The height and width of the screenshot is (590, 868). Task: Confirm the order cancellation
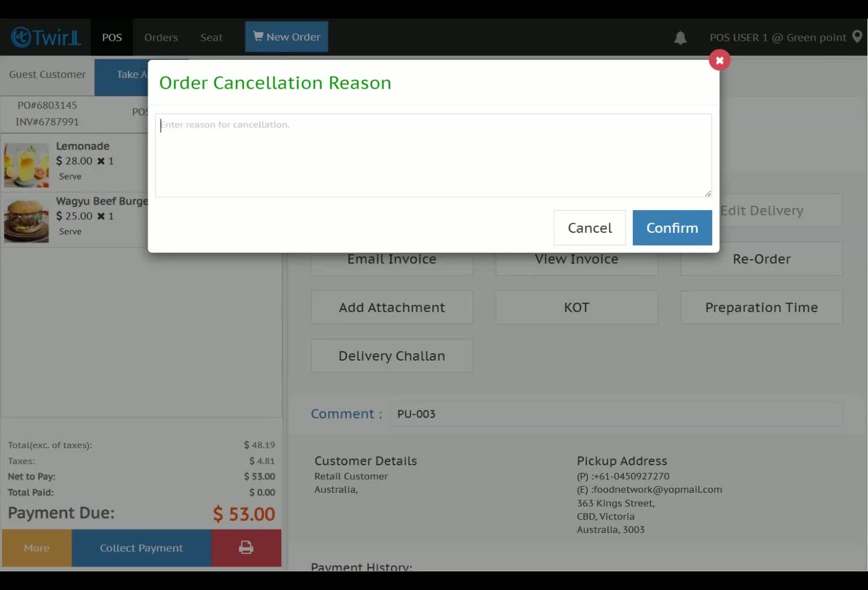(672, 228)
